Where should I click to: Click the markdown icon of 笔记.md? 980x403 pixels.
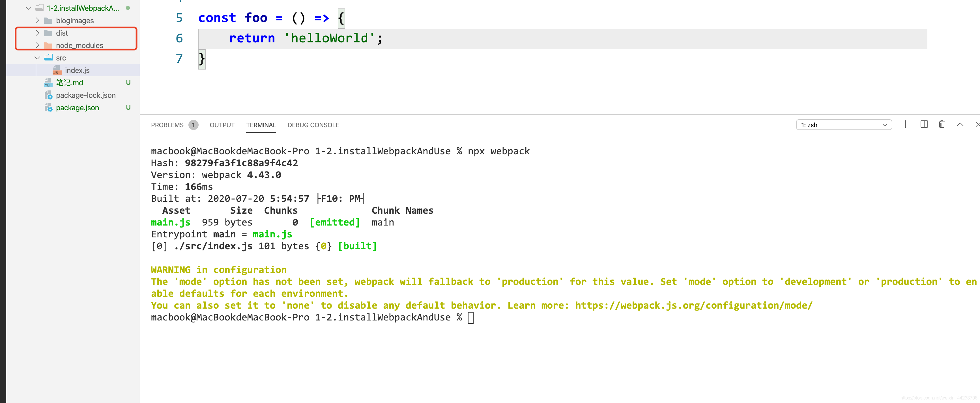tap(48, 83)
